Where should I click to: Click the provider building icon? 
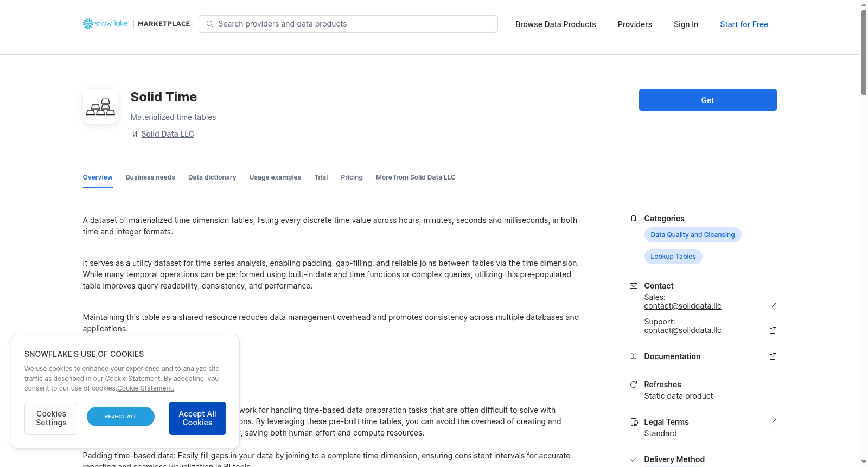point(135,134)
